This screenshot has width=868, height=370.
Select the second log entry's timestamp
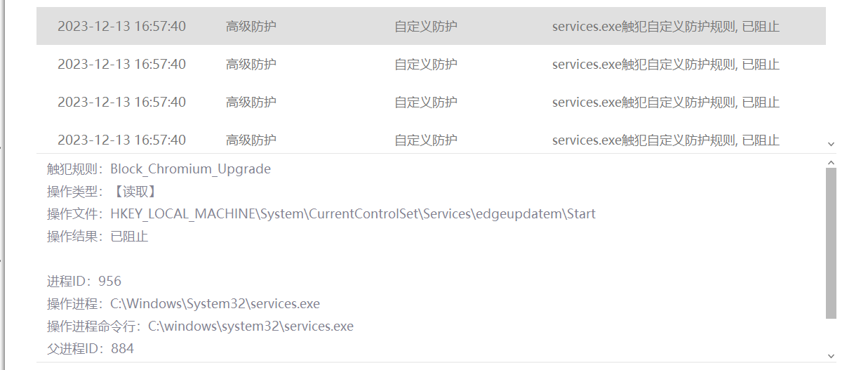121,65
